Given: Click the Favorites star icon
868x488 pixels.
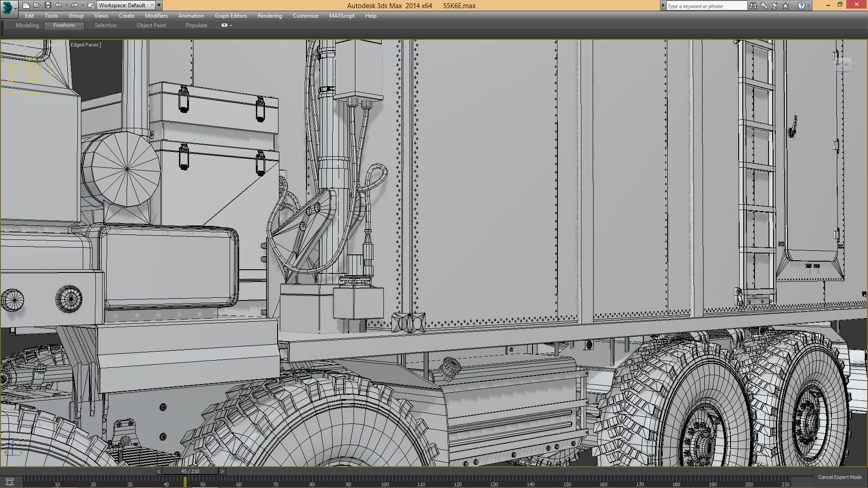Looking at the screenshot, I should tap(785, 5).
